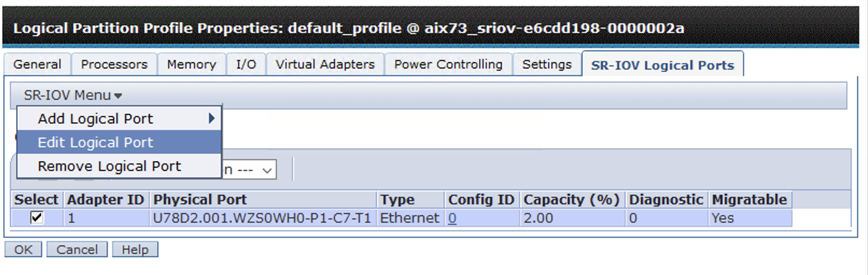The image size is (868, 275).
Task: Open the Settings tab
Action: click(547, 64)
